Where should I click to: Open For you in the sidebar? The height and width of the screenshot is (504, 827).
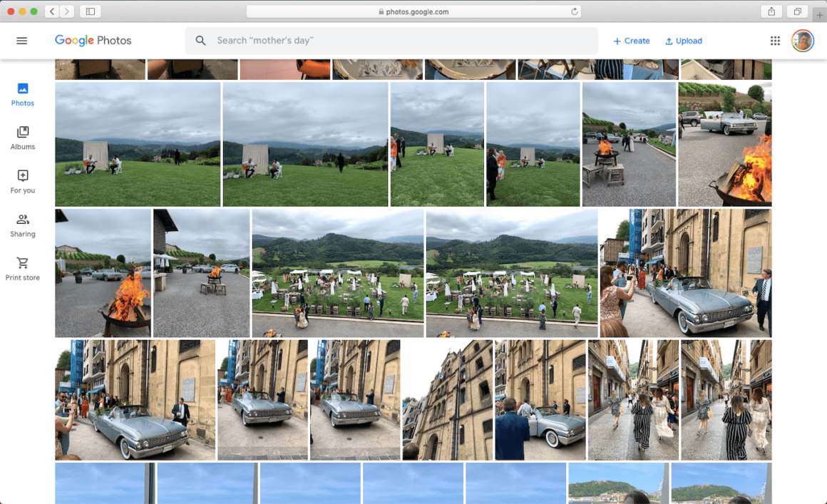point(23,182)
